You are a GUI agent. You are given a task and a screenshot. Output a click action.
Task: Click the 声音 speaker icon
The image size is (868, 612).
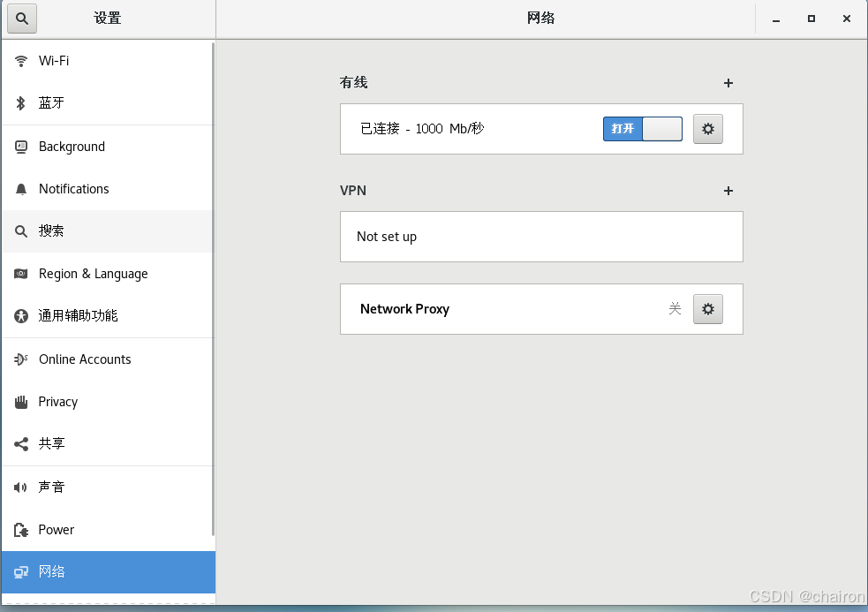(x=20, y=487)
